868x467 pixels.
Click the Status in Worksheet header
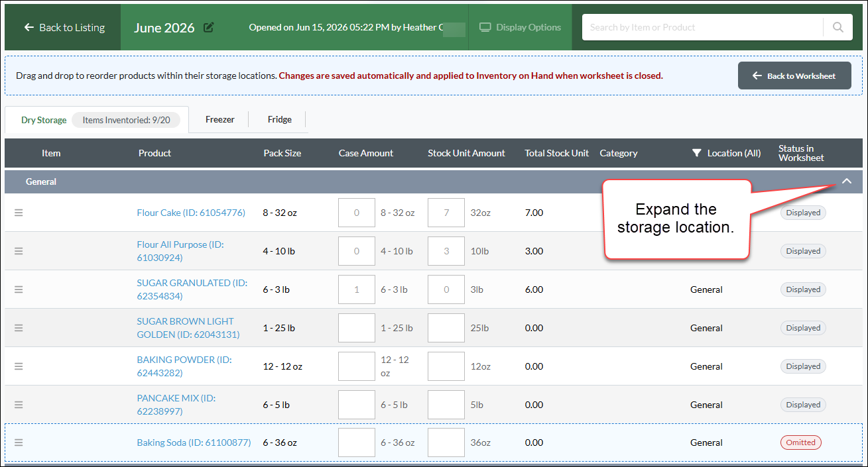point(801,153)
